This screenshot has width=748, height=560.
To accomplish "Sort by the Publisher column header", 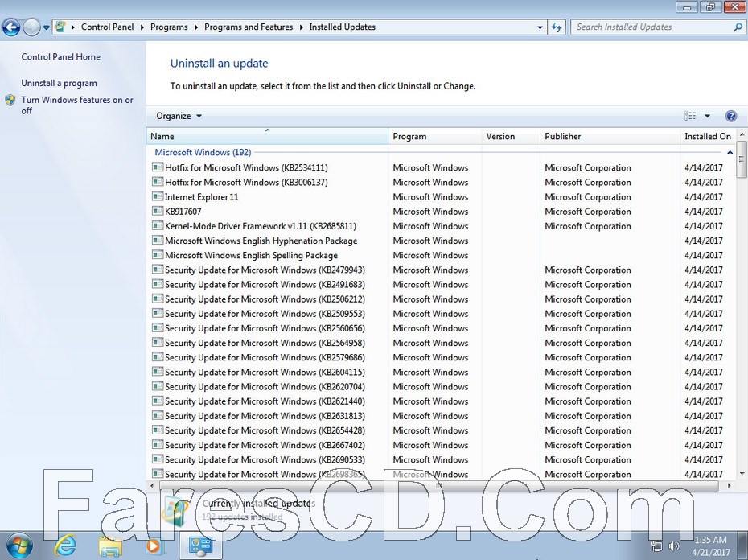I will tap(610, 136).
